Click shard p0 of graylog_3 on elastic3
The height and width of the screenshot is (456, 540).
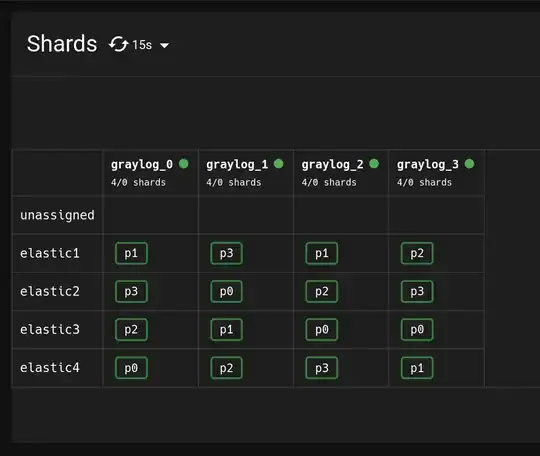417,330
